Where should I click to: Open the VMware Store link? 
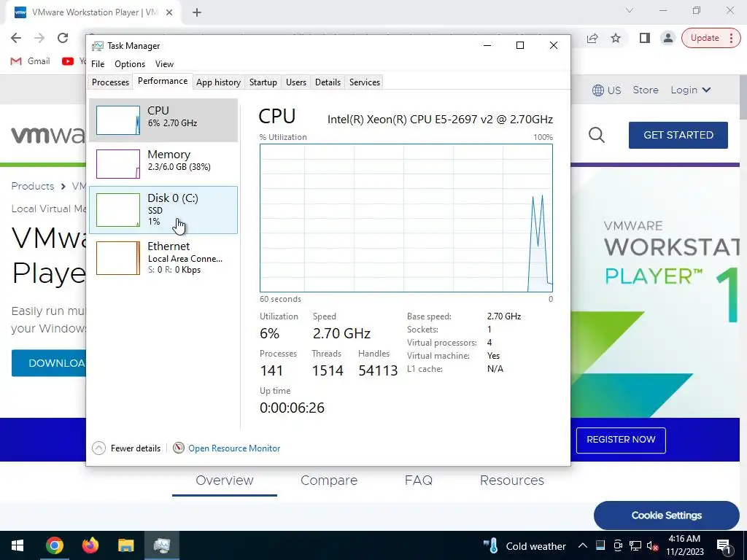point(646,90)
